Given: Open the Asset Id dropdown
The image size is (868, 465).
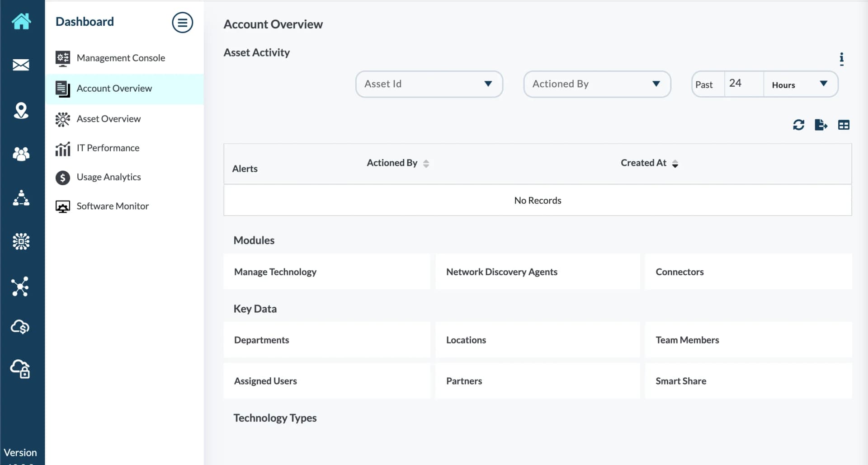Looking at the screenshot, I should pos(488,84).
